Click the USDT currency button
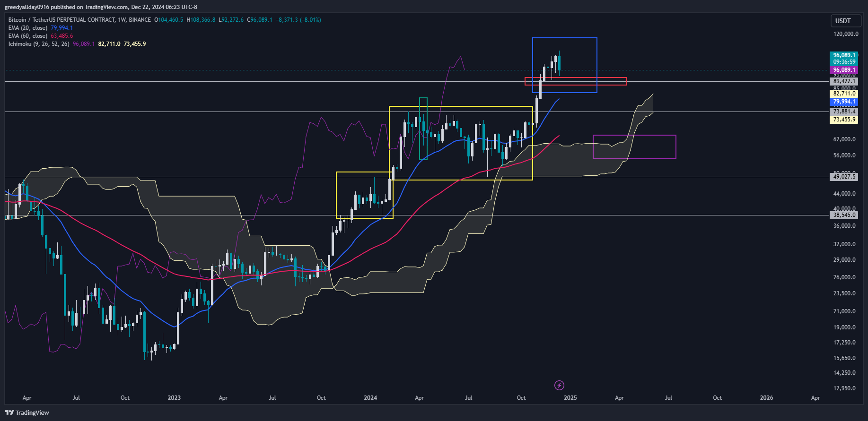 pos(846,21)
